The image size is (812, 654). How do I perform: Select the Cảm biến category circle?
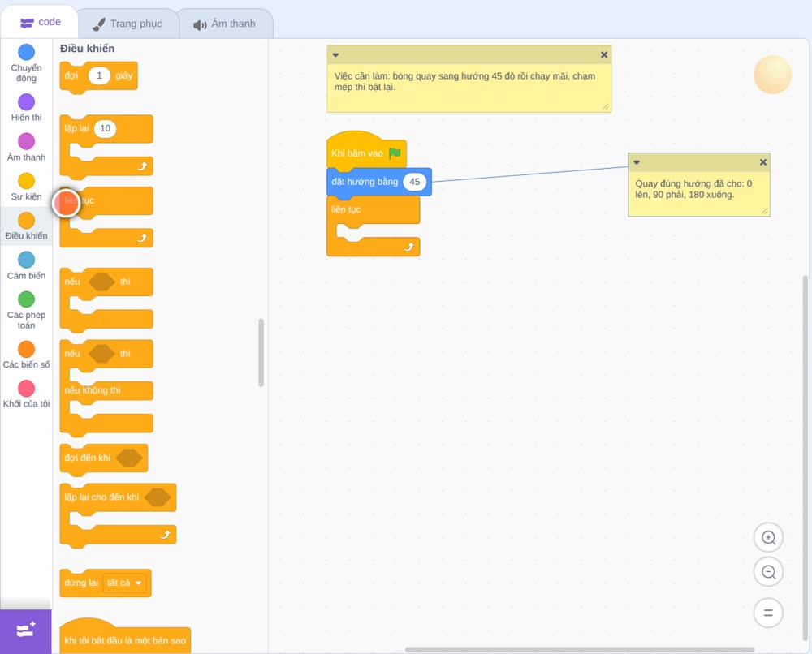[x=27, y=260]
